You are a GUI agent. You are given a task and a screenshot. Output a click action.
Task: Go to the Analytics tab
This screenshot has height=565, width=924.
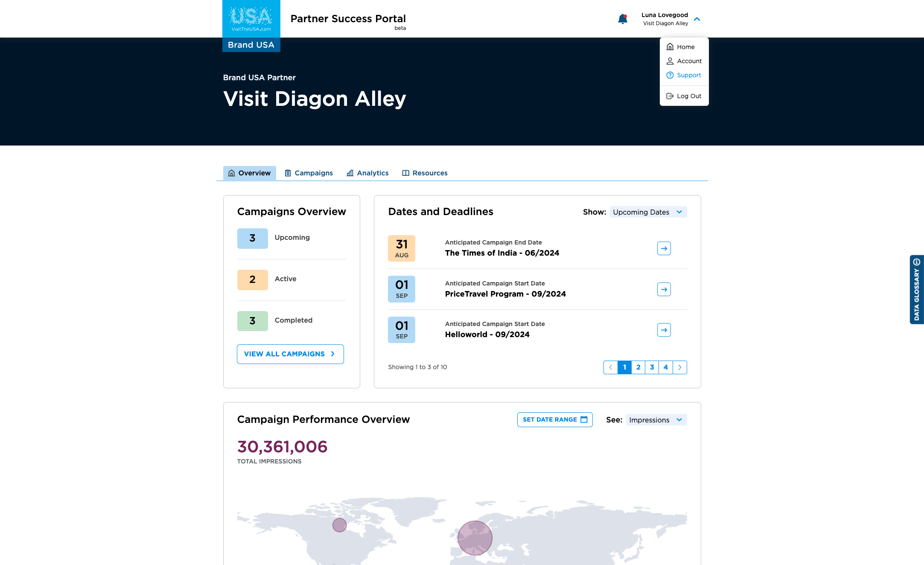coord(367,173)
